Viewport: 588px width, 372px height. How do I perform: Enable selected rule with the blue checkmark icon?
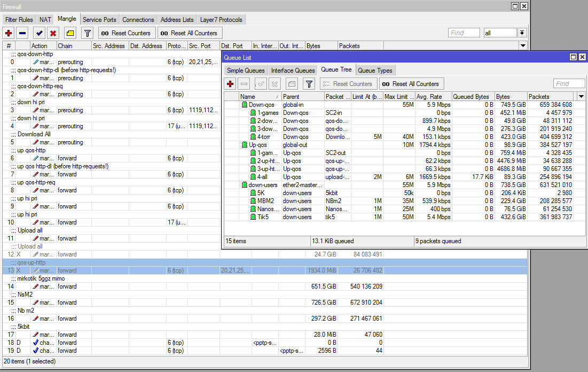tap(40, 33)
